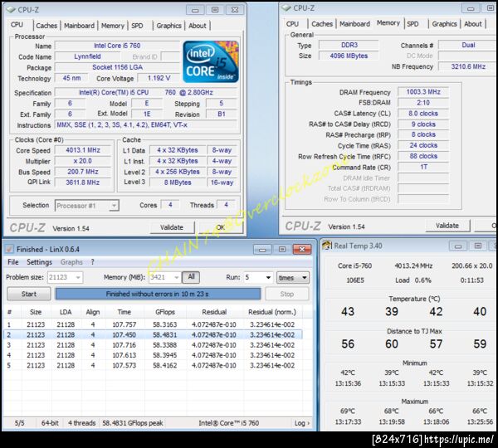Open Mainboard tab in left CPU-Z
This screenshot has height=448, width=498.
tap(80, 26)
